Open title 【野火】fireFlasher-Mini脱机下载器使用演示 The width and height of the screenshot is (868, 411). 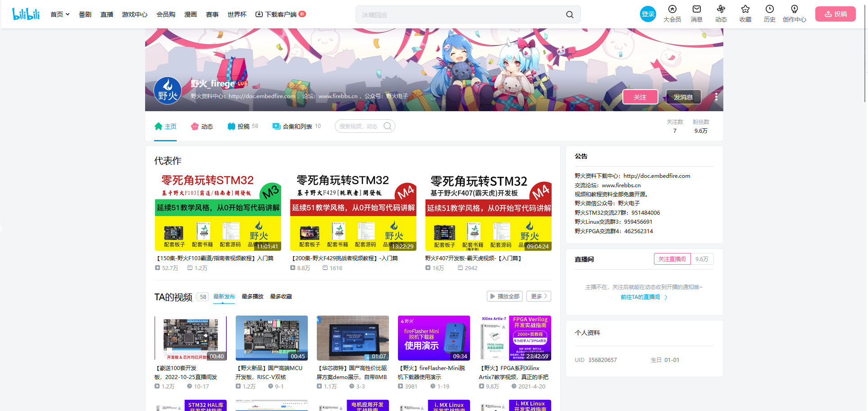[432, 373]
